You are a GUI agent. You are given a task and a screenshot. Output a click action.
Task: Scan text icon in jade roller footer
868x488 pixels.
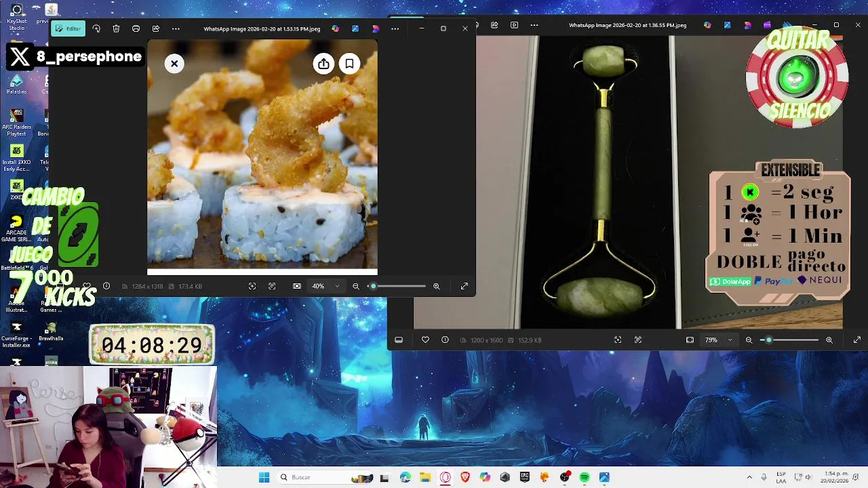(x=638, y=340)
